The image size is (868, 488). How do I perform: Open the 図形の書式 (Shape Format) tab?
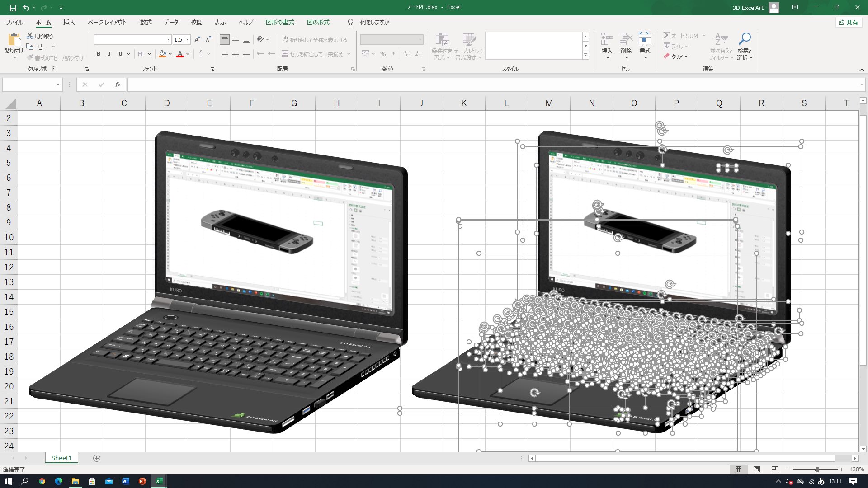pyautogui.click(x=280, y=22)
